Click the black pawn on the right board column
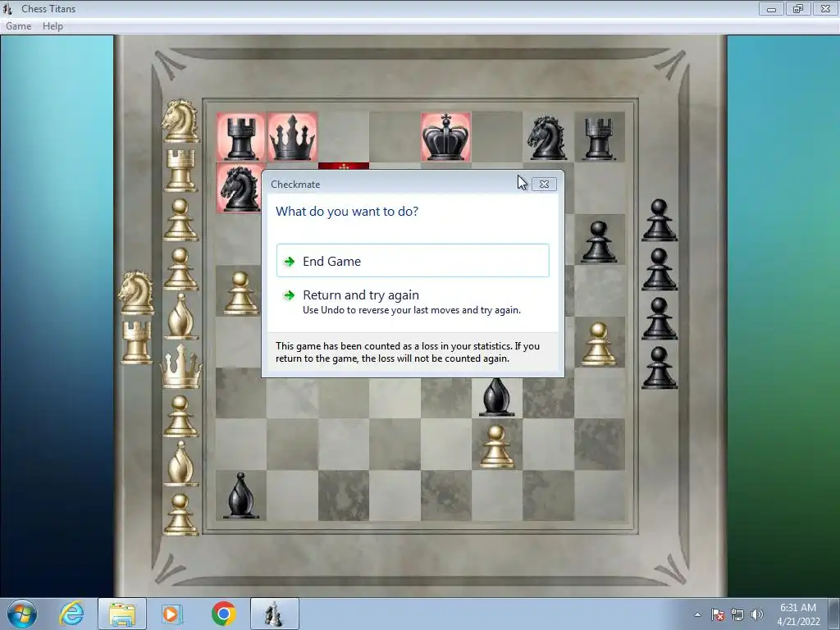Viewport: 840px width, 630px height. [599, 242]
